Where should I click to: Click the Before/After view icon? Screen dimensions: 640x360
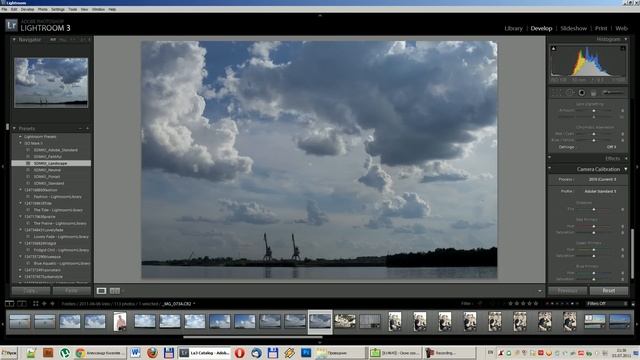(x=115, y=291)
